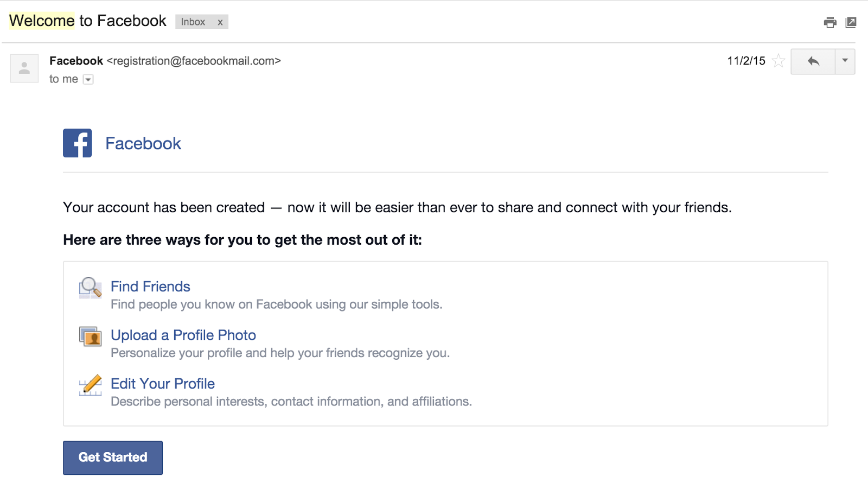The height and width of the screenshot is (502, 868).
Task: Open the Edit Your Profile link
Action: pyautogui.click(x=163, y=384)
